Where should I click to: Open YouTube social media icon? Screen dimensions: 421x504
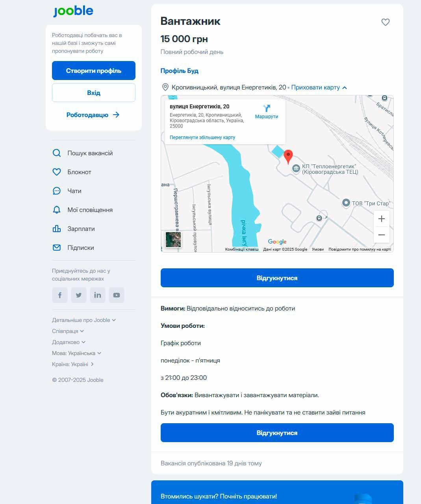(x=117, y=295)
